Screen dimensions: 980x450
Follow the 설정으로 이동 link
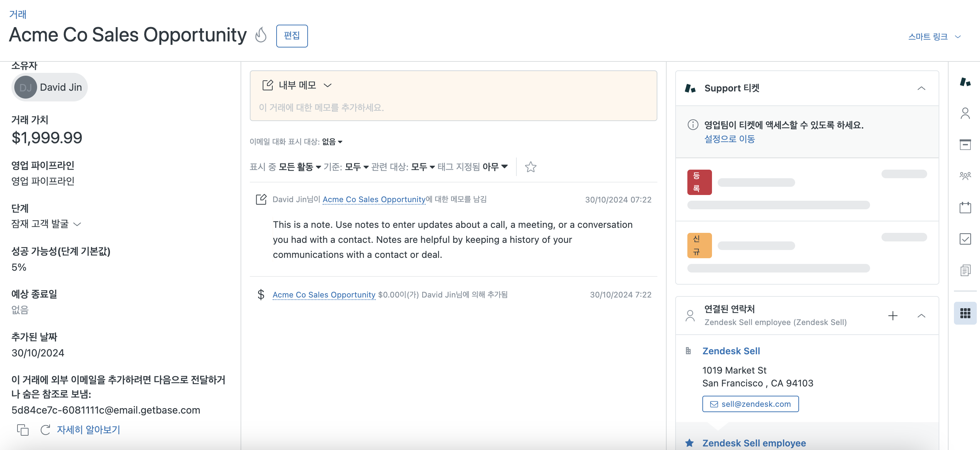tap(729, 139)
